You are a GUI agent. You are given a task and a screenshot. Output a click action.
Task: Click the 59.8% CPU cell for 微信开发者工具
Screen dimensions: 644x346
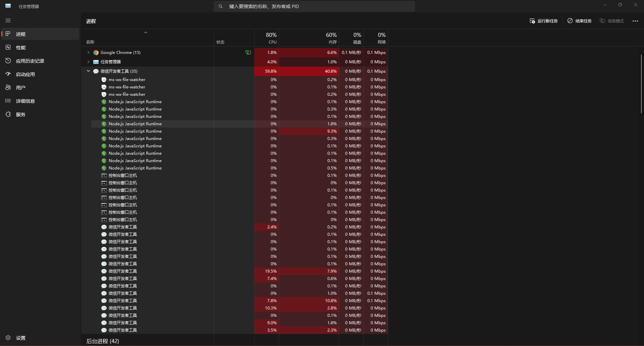click(267, 71)
